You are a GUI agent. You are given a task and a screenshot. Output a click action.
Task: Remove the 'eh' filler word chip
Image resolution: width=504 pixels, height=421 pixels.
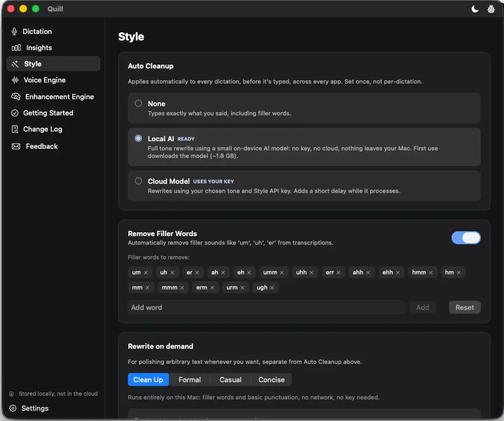tap(249, 273)
